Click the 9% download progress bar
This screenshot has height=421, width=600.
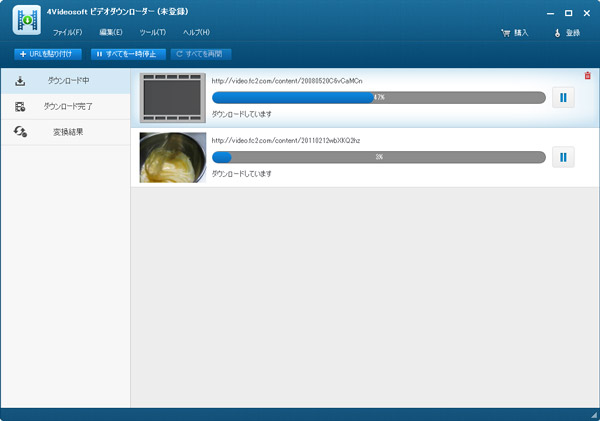click(379, 157)
